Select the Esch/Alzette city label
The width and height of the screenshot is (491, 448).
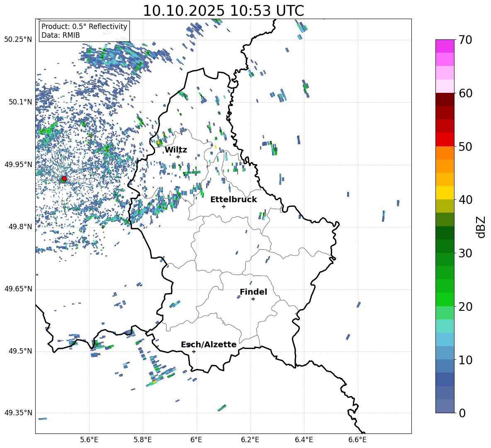point(209,344)
